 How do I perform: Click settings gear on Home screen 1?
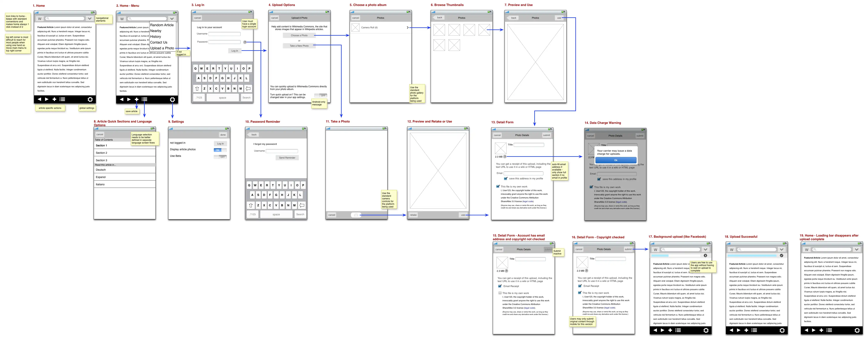pyautogui.click(x=90, y=99)
